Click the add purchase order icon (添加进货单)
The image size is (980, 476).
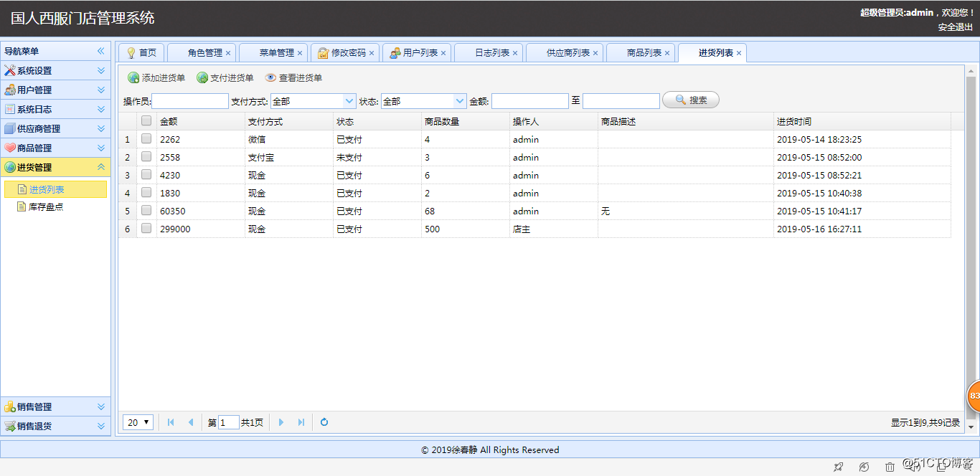point(133,78)
